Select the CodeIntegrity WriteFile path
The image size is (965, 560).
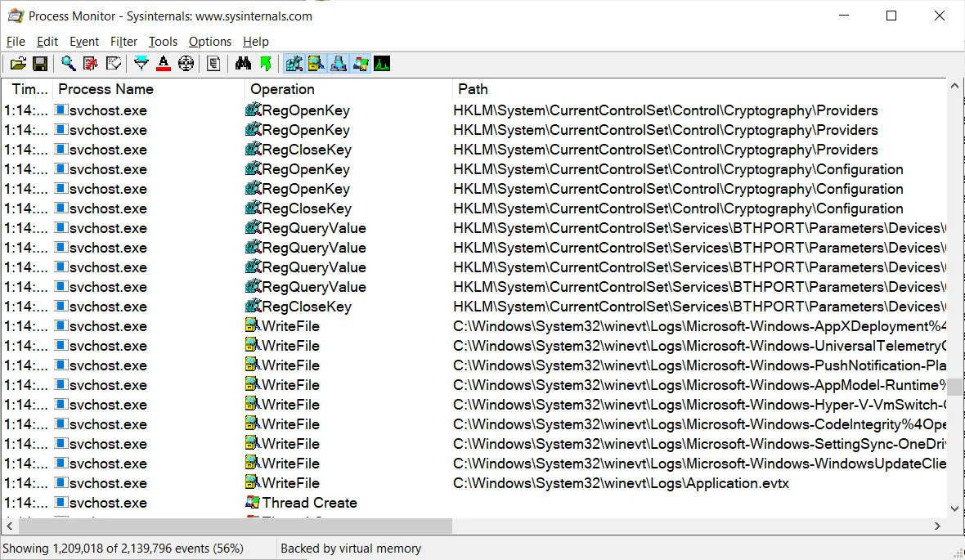700,424
